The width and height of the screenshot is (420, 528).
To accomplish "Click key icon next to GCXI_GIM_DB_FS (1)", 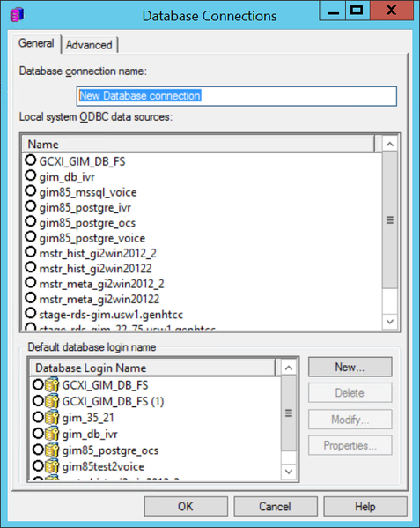I will pyautogui.click(x=52, y=401).
